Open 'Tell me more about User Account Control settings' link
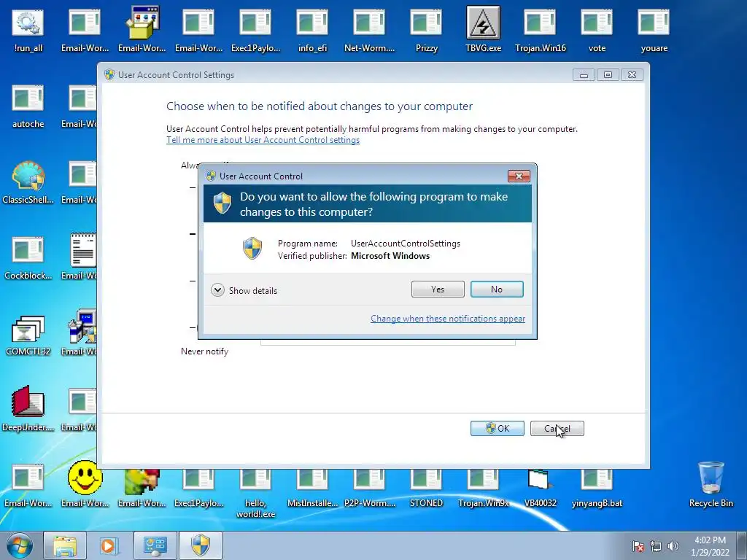747x560 pixels. click(x=263, y=140)
